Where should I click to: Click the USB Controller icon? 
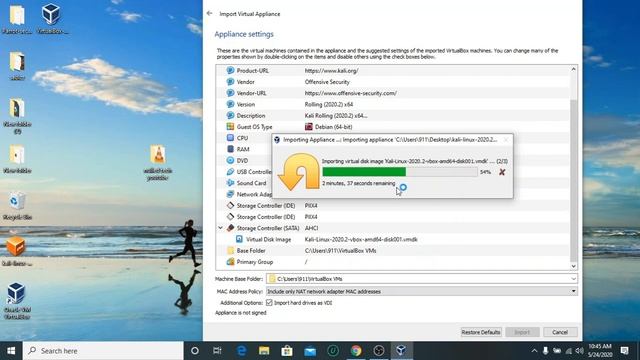point(230,172)
